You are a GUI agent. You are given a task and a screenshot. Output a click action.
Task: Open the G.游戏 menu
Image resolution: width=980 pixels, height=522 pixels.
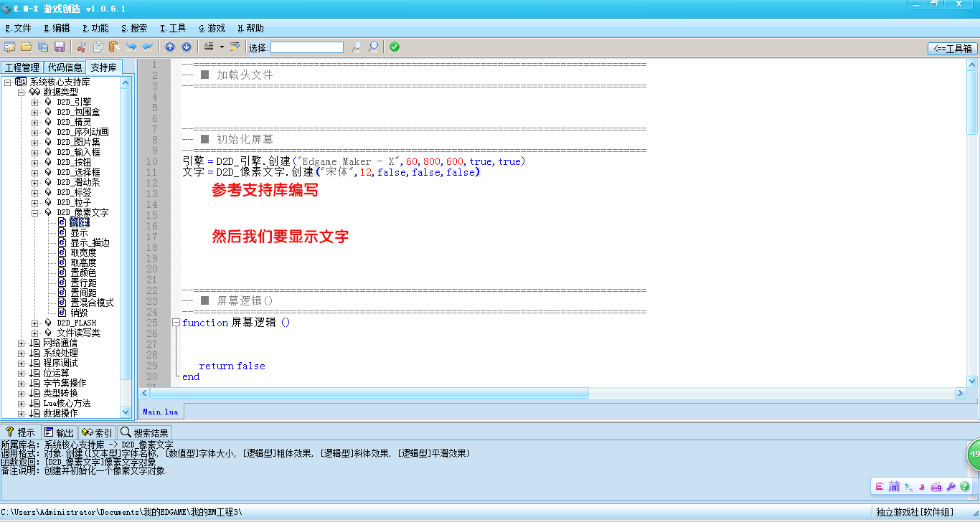point(212,29)
